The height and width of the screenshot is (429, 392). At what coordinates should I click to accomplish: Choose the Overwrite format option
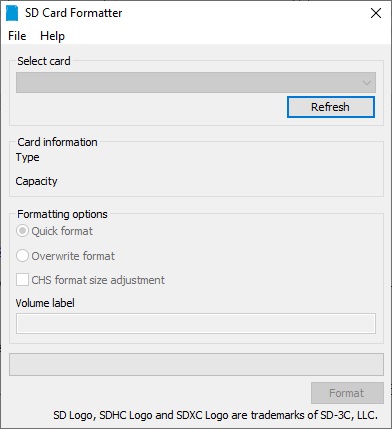click(x=22, y=256)
